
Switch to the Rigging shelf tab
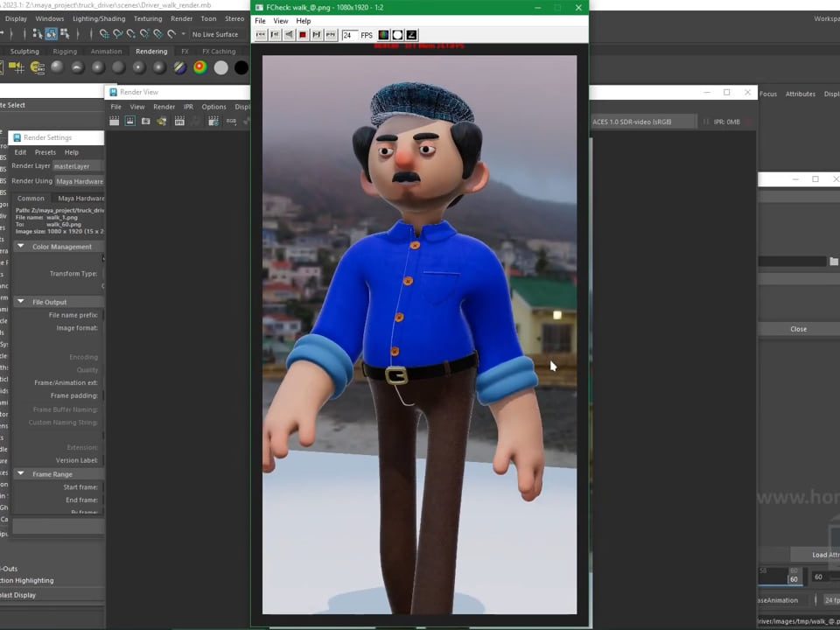pos(65,52)
